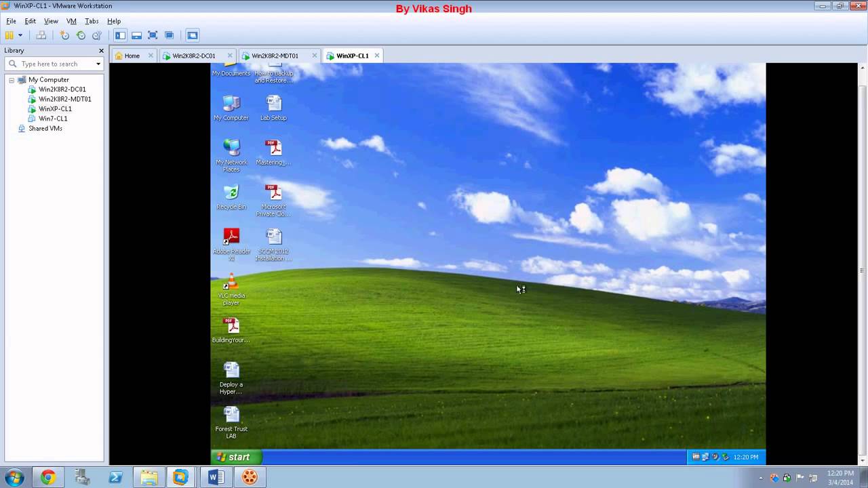Click the Action Center flag tray icon
Viewport: 868px width, 488px height.
[799, 477]
